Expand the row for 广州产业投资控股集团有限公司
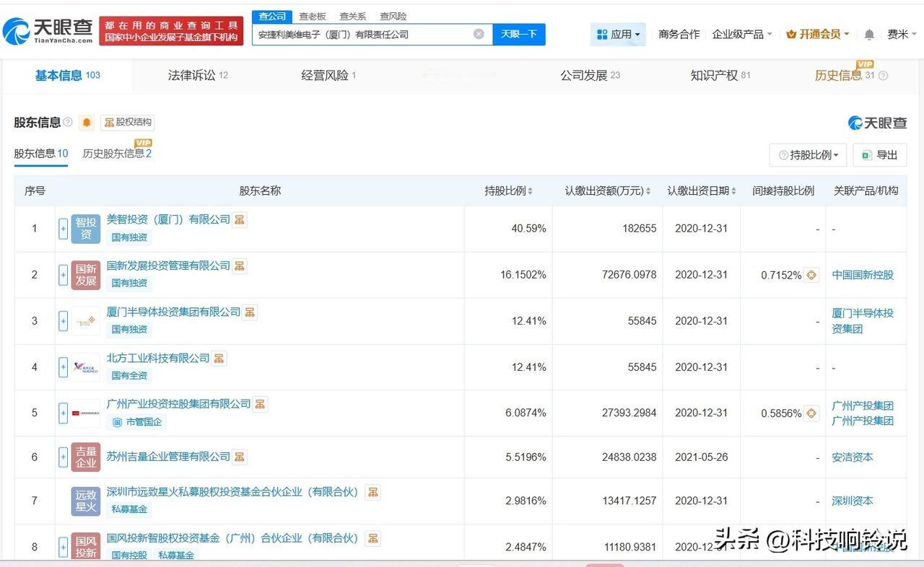The width and height of the screenshot is (924, 567). pyautogui.click(x=64, y=413)
